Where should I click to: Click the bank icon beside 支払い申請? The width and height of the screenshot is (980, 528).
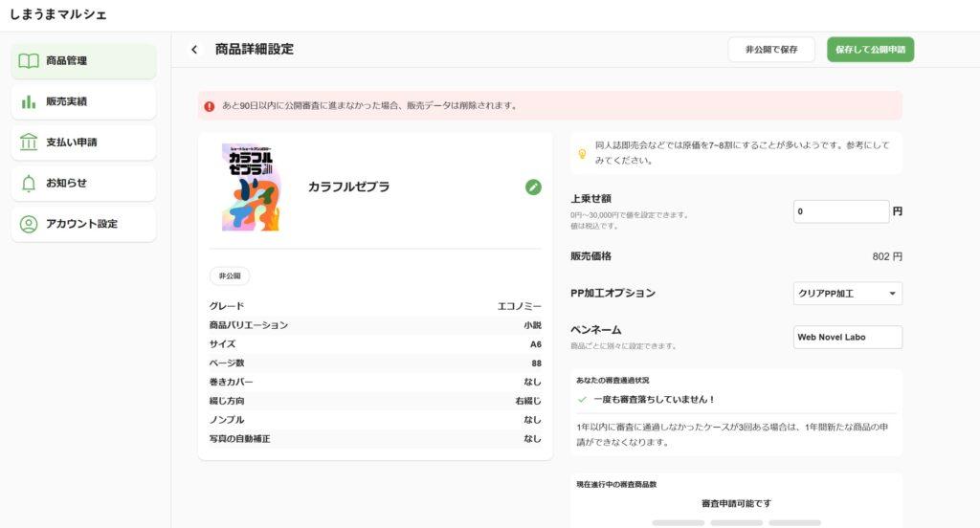tap(29, 143)
